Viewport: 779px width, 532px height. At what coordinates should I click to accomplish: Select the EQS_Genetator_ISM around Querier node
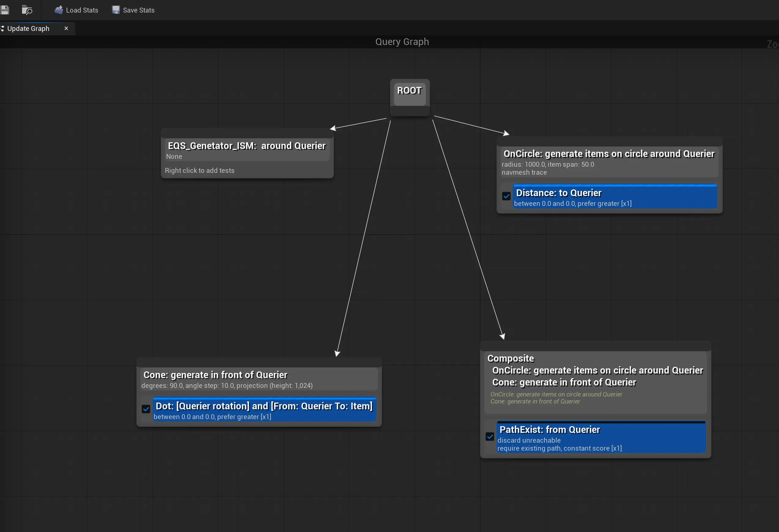click(247, 146)
